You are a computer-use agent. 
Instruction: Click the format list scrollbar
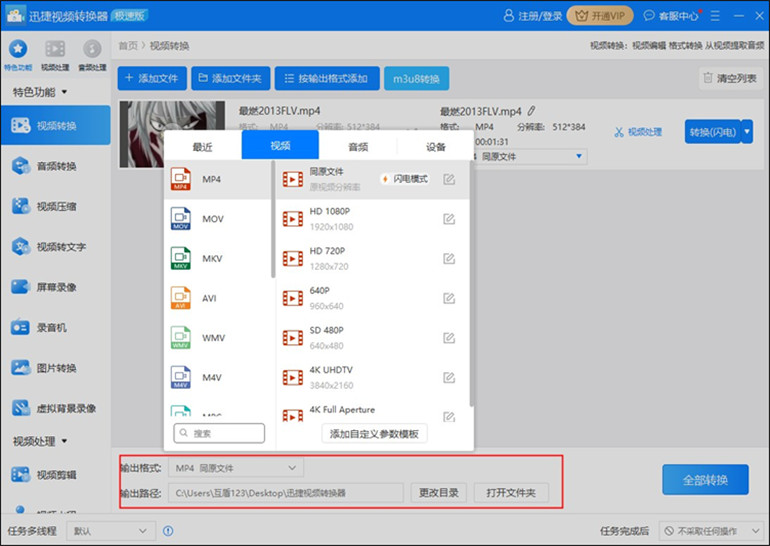[x=273, y=220]
